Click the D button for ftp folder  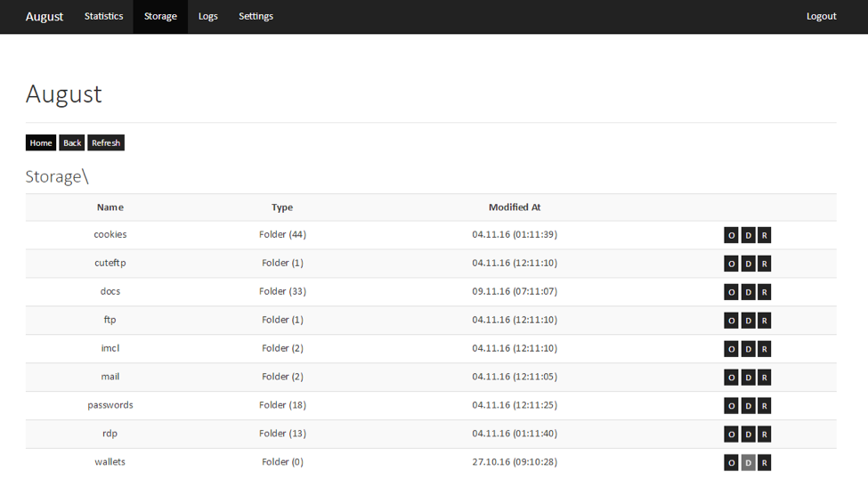pos(748,321)
